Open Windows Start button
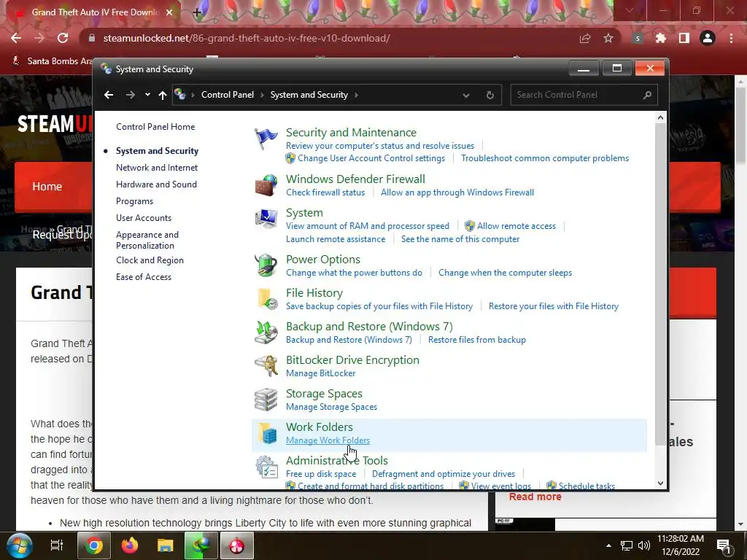 tap(20, 545)
